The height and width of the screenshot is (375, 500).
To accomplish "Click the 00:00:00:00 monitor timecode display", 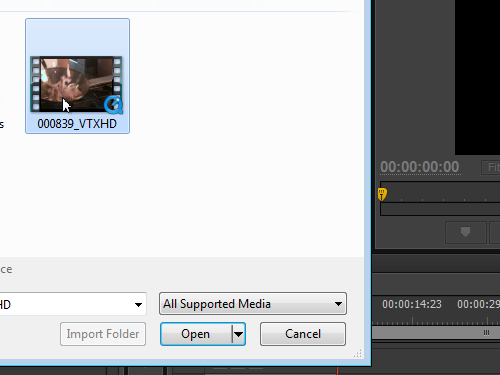I will coord(420,167).
